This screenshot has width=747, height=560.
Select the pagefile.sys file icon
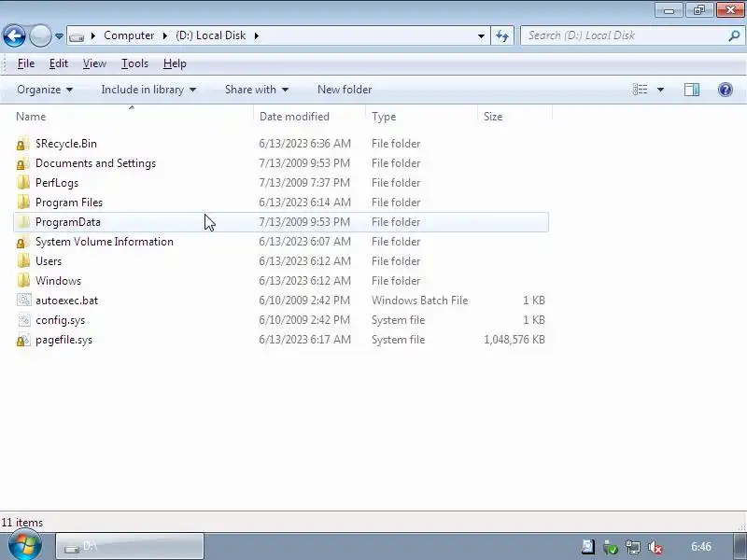coord(22,340)
